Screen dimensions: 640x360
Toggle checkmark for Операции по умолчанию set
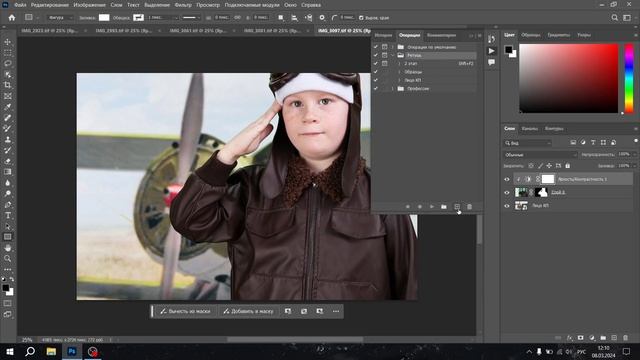coord(376,47)
